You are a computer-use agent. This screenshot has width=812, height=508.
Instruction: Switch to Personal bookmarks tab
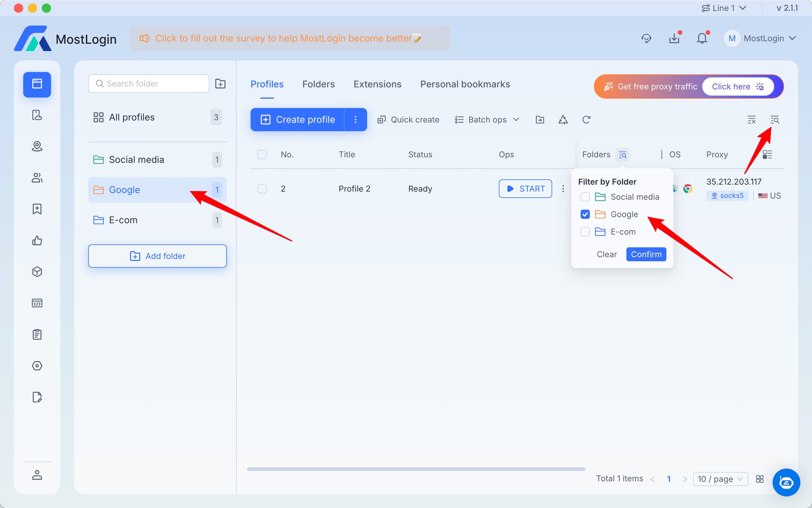point(465,84)
